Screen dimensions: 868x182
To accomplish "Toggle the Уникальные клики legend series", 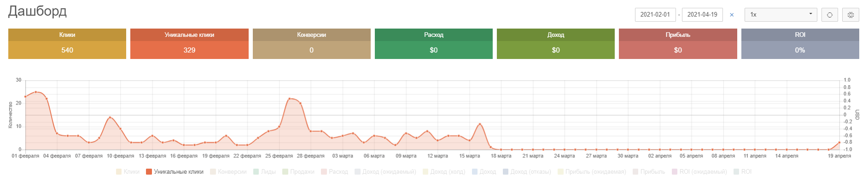I will [x=175, y=172].
